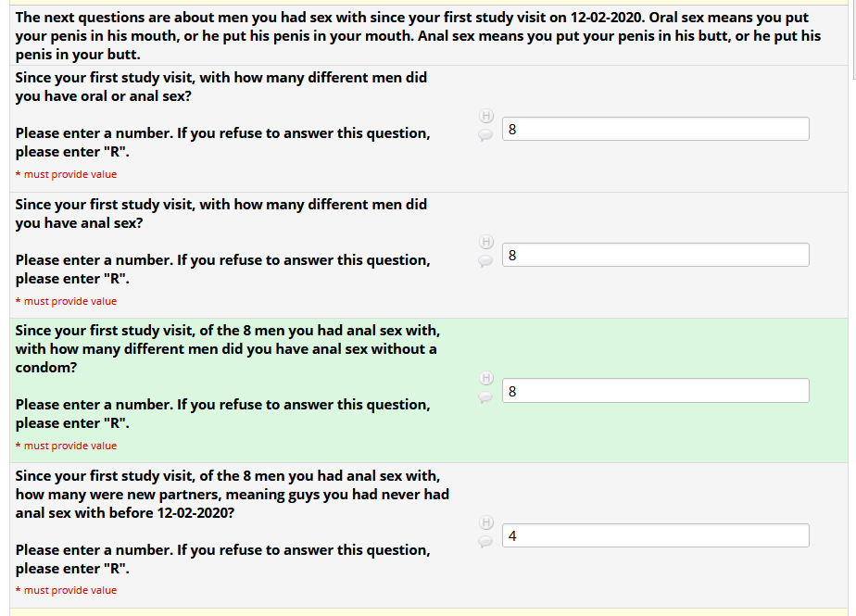Image resolution: width=856 pixels, height=616 pixels.
Task: Click the 'how many were new partners' question text
Action: [x=232, y=494]
